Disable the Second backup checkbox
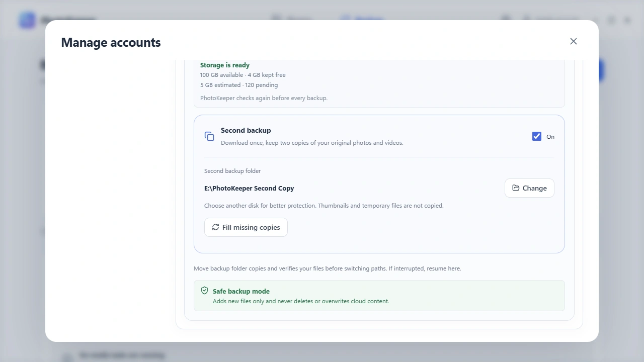 [x=537, y=136]
